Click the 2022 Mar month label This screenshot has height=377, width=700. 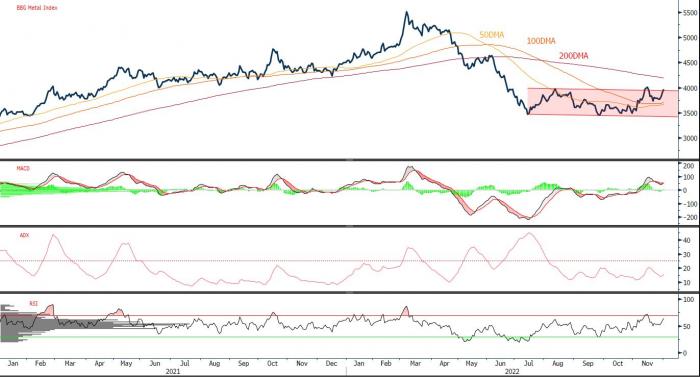415,363
